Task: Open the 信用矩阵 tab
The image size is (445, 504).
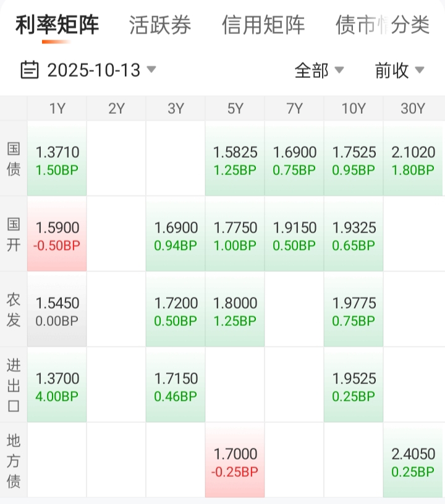Action: [263, 25]
